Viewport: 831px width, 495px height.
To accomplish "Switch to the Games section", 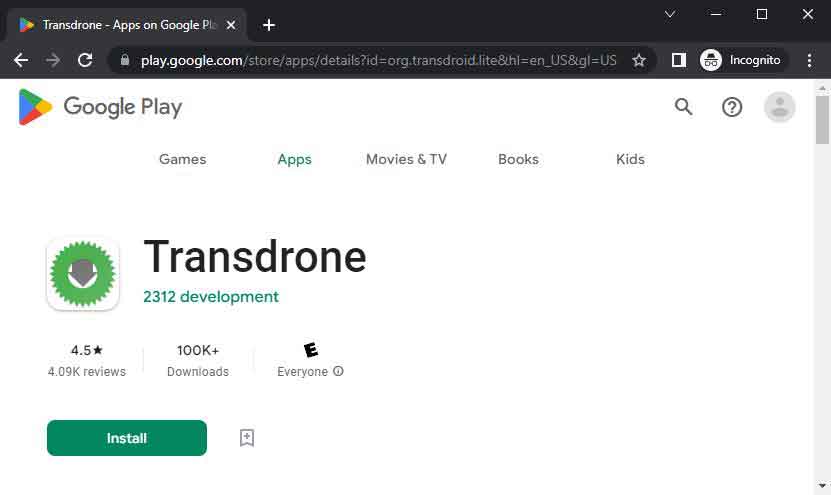I will click(x=183, y=159).
